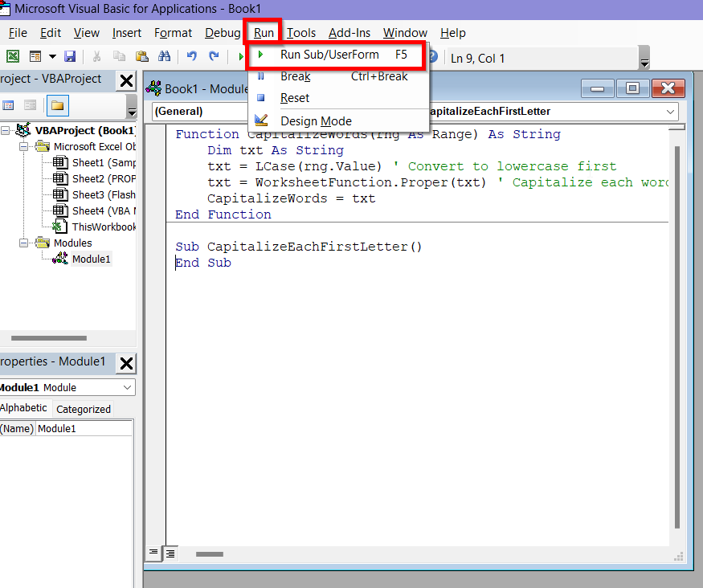Click the Run menu title
Viewport: 703px width, 588px height.
(264, 33)
